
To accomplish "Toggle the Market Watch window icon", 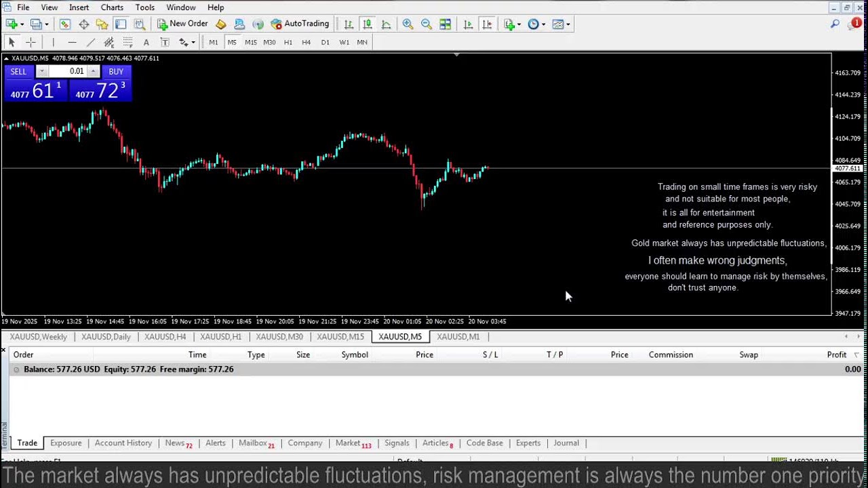I will click(x=65, y=24).
